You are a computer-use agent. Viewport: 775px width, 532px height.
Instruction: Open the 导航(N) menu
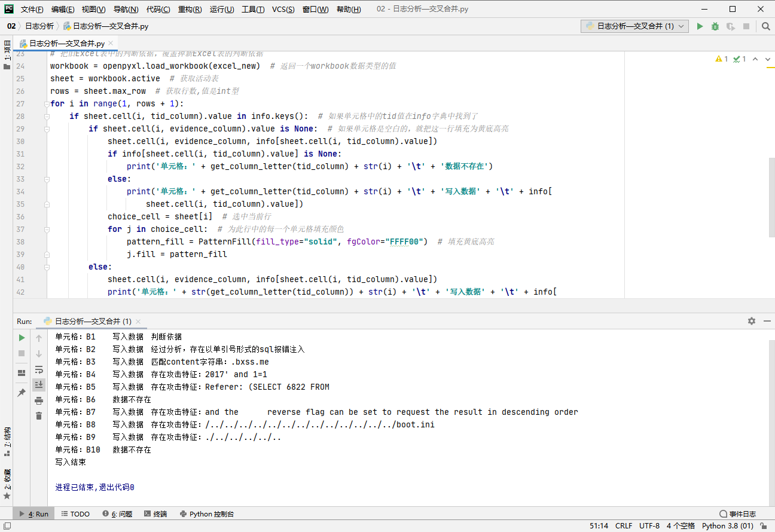click(x=126, y=10)
